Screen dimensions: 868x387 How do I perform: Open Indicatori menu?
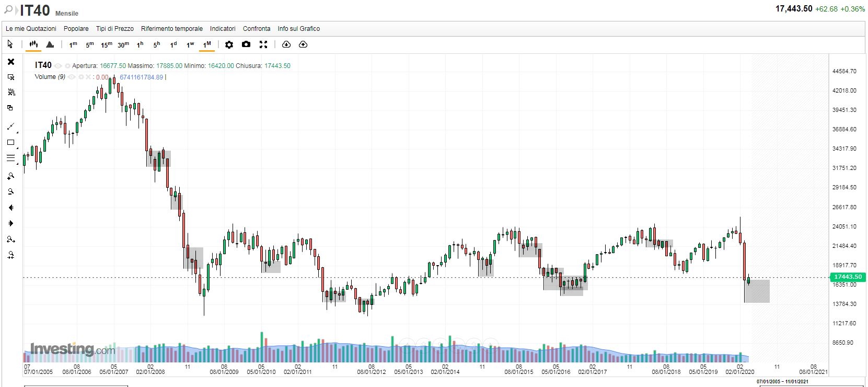[x=223, y=29]
